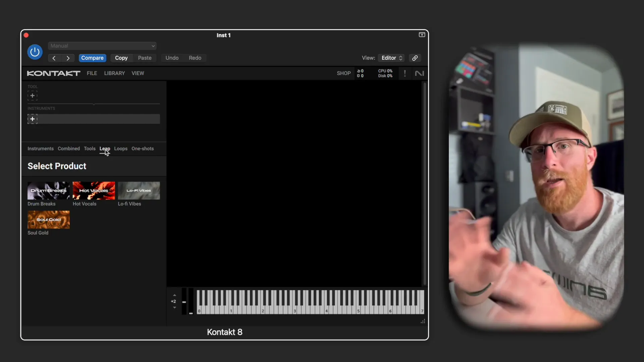Click the Redo button

(195, 58)
